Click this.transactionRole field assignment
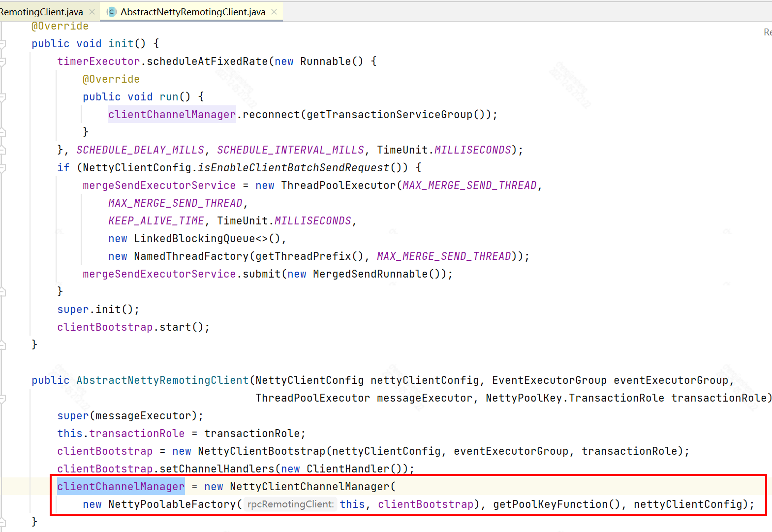772x532 pixels. point(121,433)
